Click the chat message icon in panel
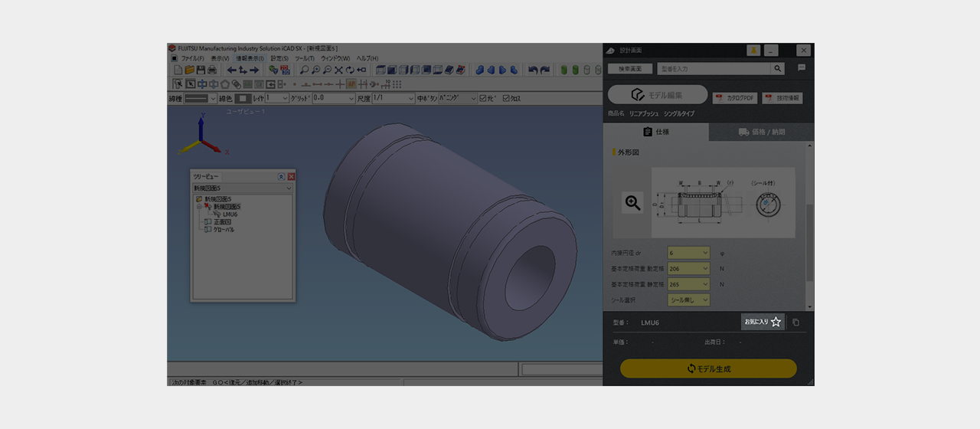 point(802,68)
